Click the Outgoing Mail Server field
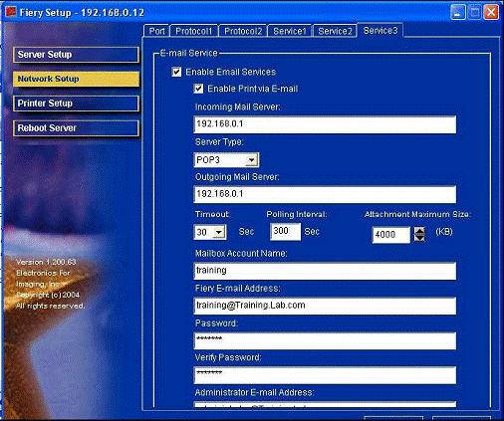The height and width of the screenshot is (421, 504). tap(325, 194)
